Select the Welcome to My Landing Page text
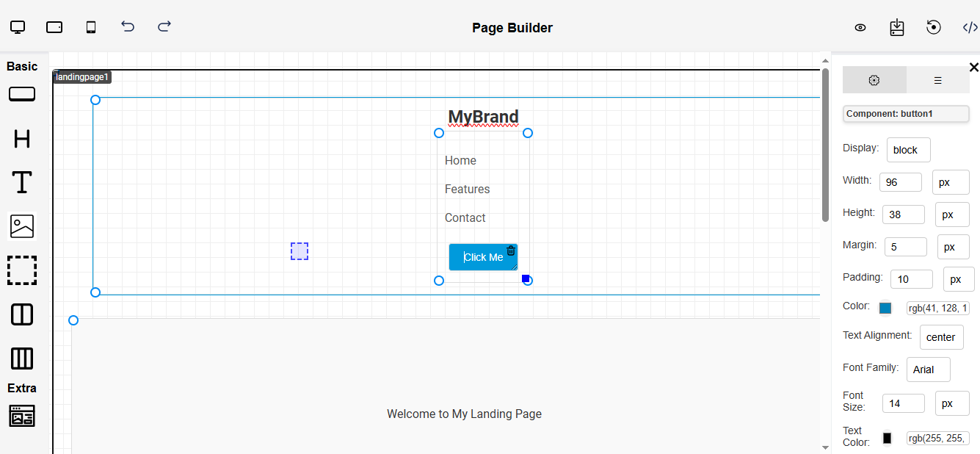The image size is (980, 454). (x=464, y=414)
